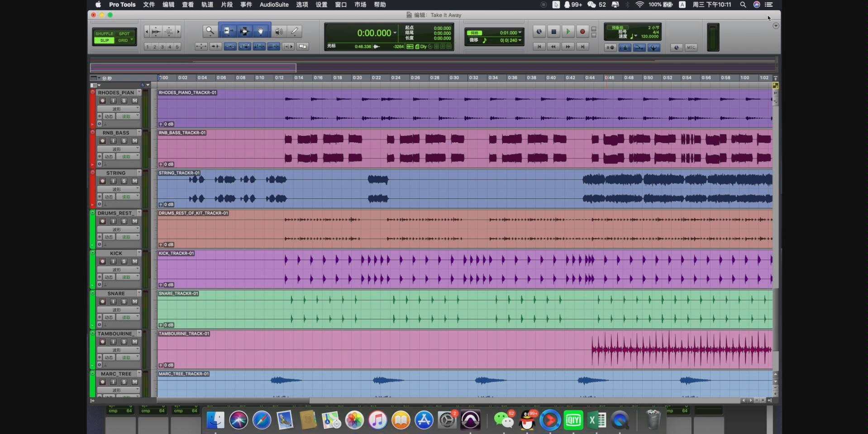
Task: Toggle Wait for Note MIDI control
Action: (x=610, y=47)
